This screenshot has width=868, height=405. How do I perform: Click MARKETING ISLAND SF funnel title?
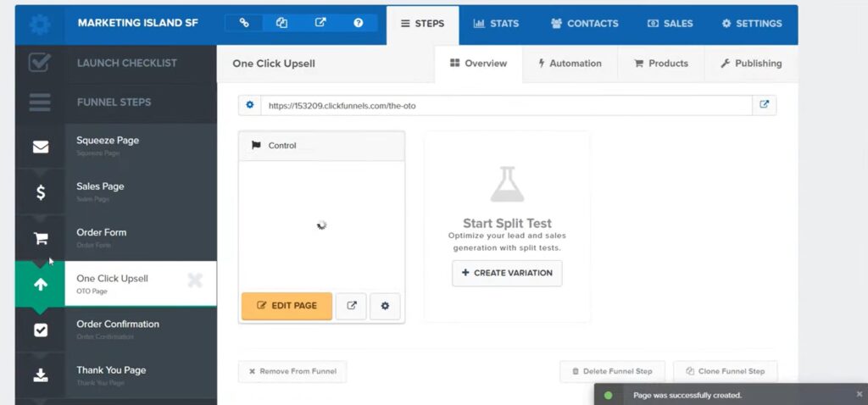click(138, 23)
